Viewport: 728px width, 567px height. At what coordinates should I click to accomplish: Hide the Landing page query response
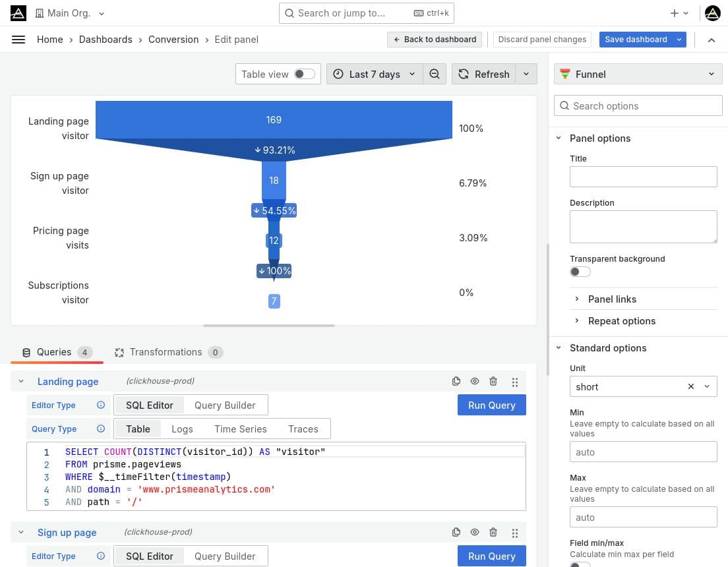475,381
